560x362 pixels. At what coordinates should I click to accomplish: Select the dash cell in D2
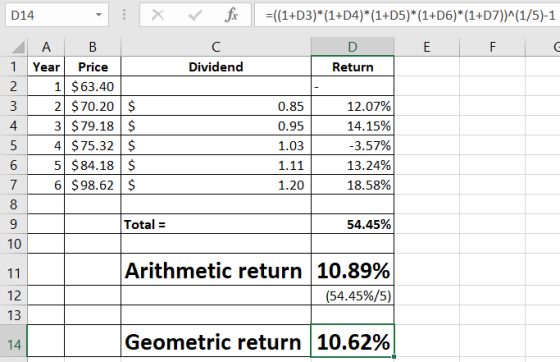(352, 86)
